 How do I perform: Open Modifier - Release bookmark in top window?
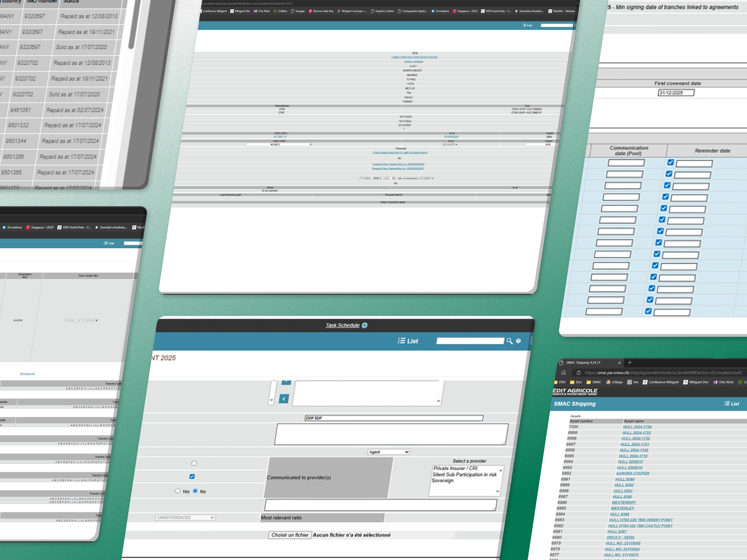click(562, 11)
